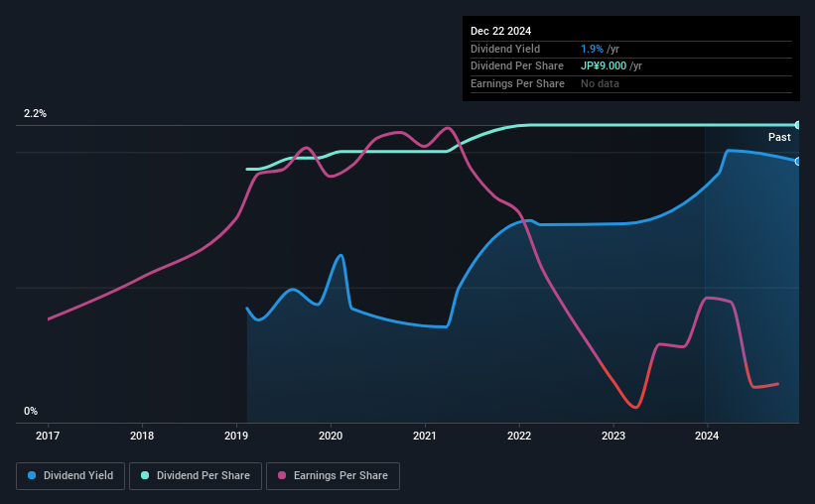Click the 2.2% y-axis label

[x=35, y=113]
